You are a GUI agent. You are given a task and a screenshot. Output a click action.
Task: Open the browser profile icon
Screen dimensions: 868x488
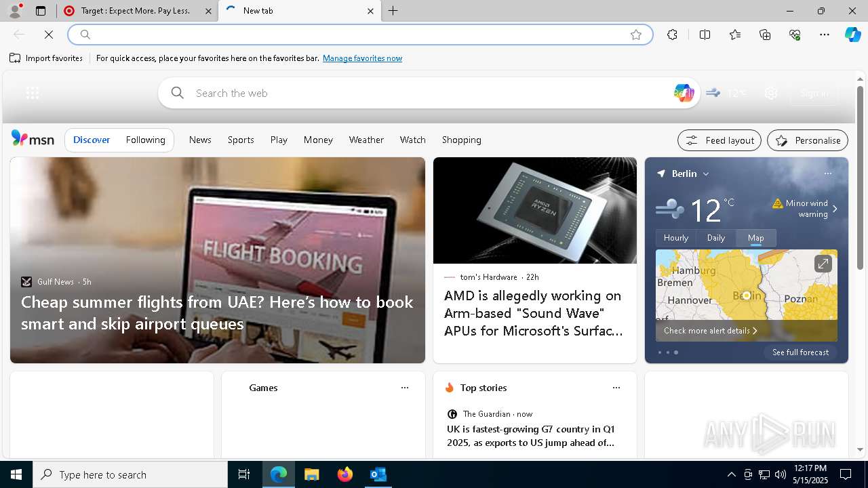[x=15, y=11]
